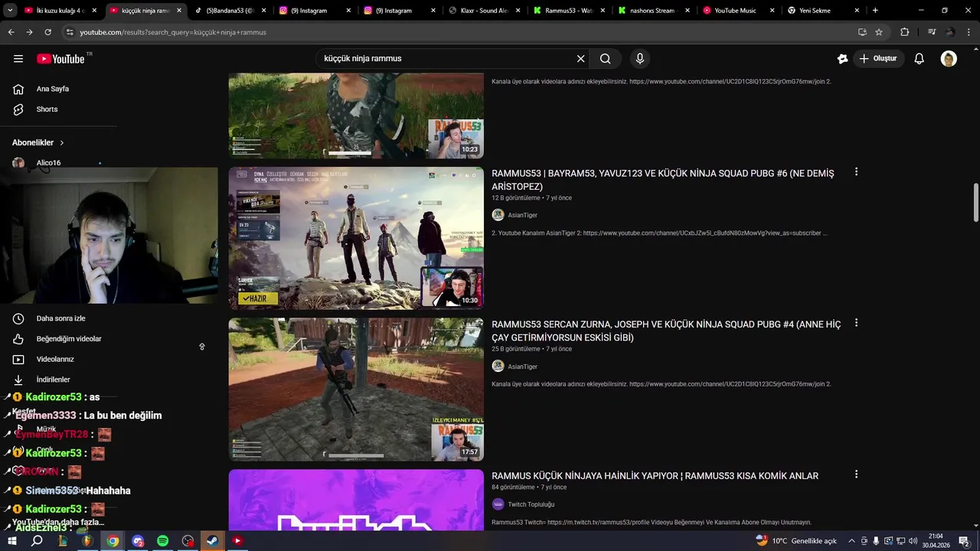Viewport: 980px width, 551px height.
Task: Open the Windows Start menu
Action: 12,541
